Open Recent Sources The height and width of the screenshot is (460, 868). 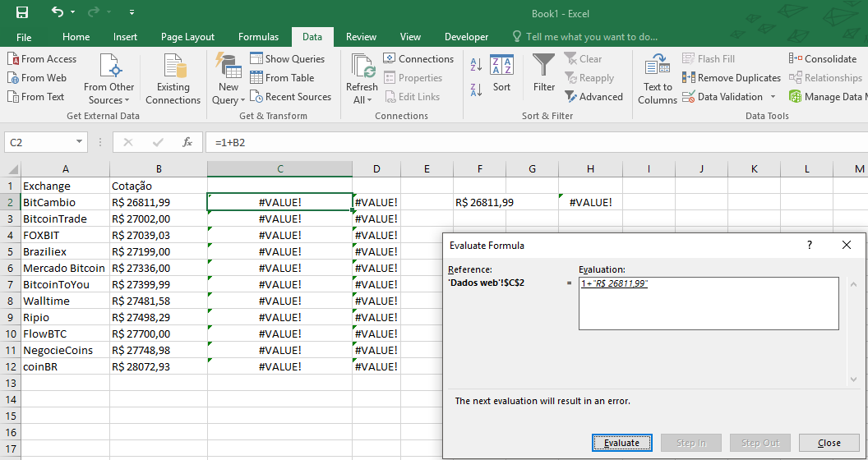click(291, 97)
